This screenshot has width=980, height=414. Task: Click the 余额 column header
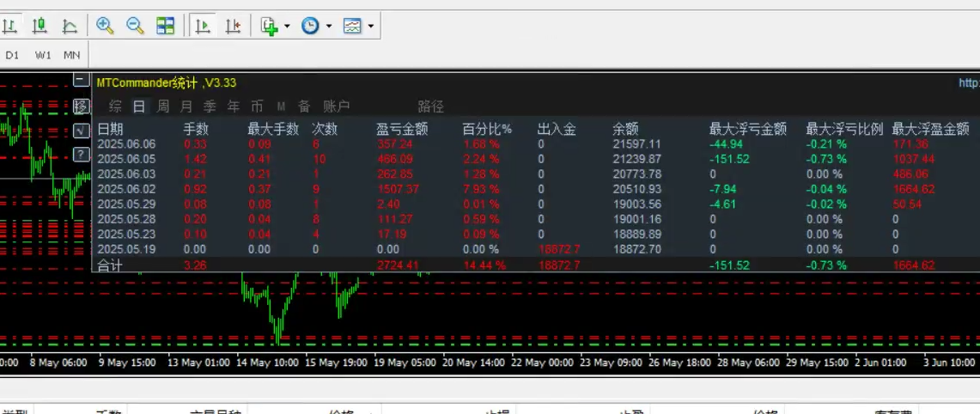(x=625, y=130)
